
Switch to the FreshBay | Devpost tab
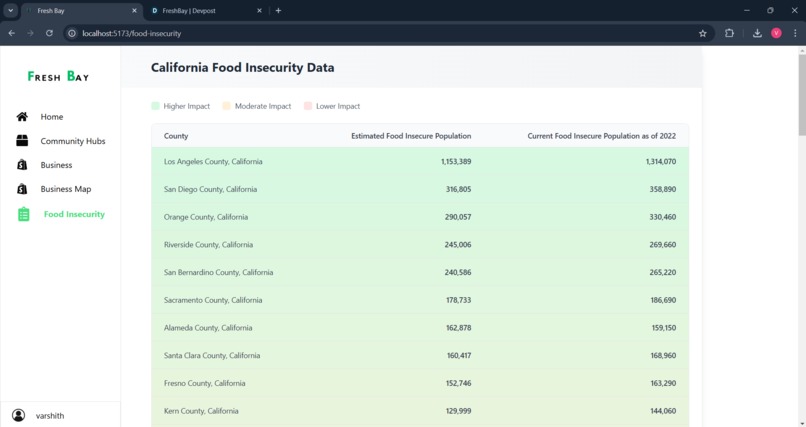pos(206,10)
